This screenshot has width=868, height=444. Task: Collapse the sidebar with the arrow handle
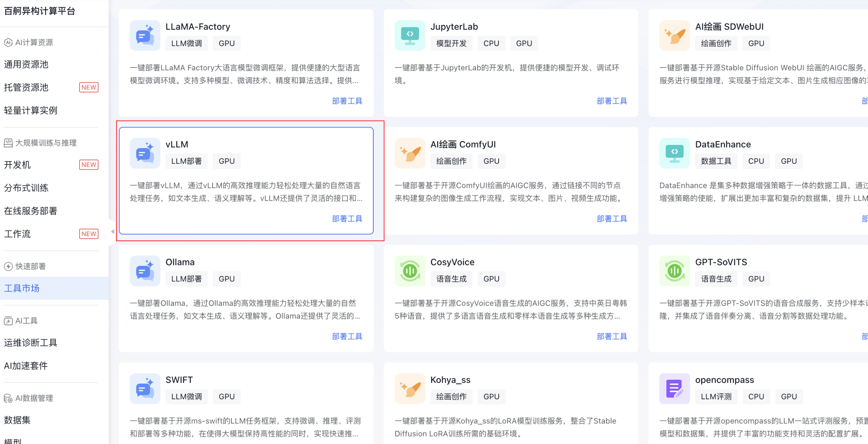click(x=112, y=232)
